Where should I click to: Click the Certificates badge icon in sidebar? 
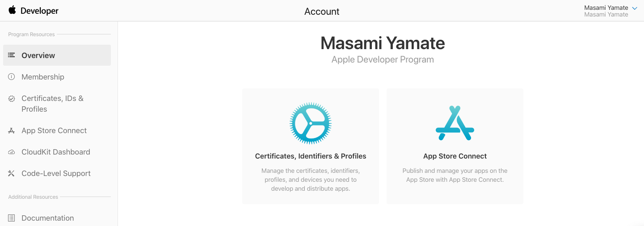click(12, 99)
